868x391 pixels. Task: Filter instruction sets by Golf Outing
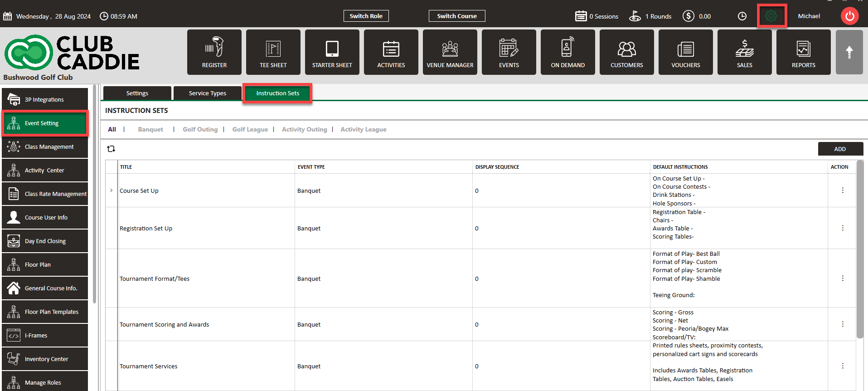pyautogui.click(x=200, y=130)
